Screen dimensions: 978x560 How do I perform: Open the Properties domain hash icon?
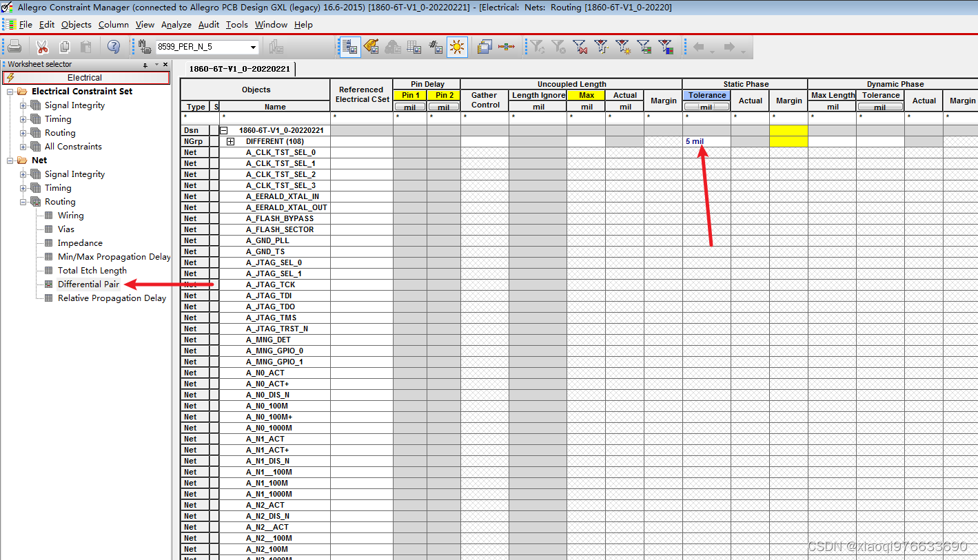(436, 47)
